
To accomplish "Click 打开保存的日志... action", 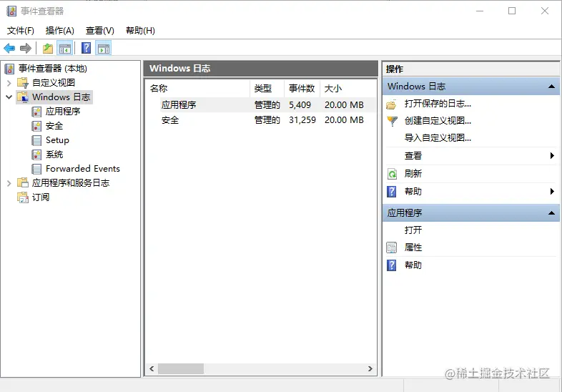I will [438, 104].
